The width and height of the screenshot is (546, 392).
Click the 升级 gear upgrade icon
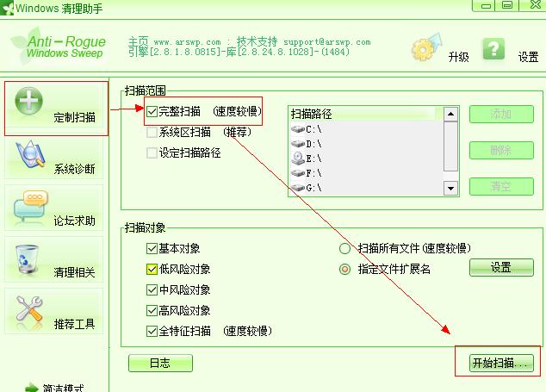[426, 47]
